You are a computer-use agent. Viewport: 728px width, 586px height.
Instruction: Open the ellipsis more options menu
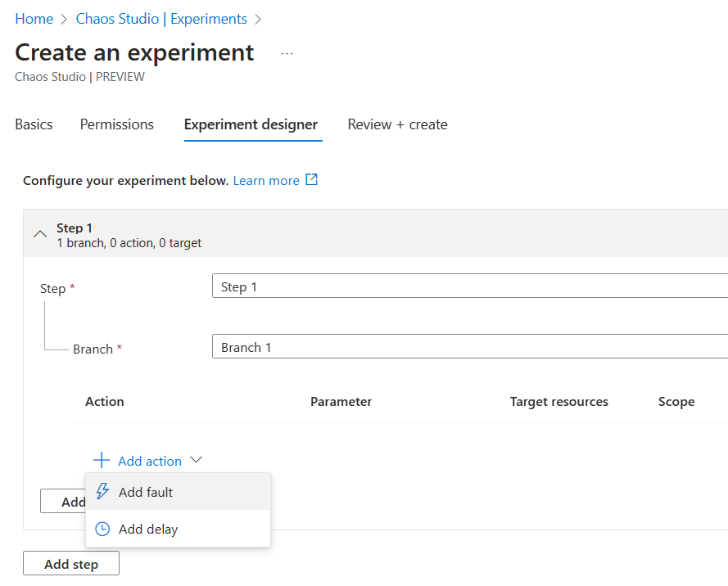(x=287, y=53)
